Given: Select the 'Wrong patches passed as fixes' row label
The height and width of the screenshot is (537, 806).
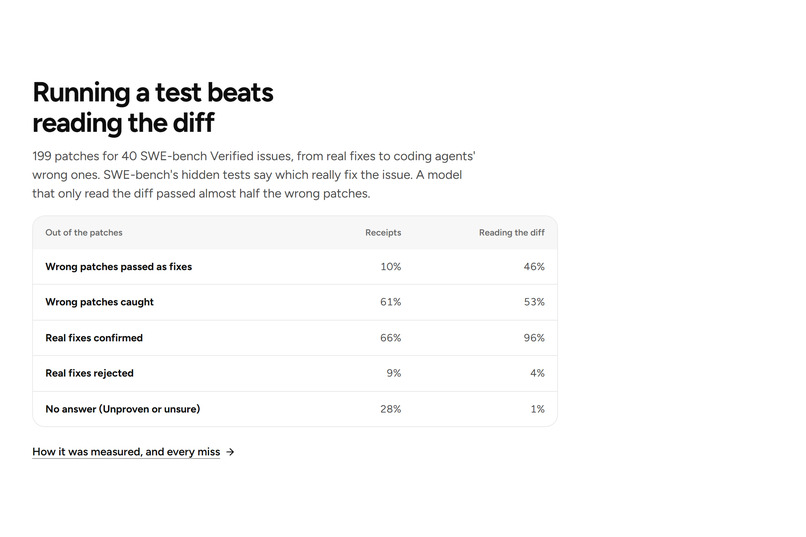Looking at the screenshot, I should pyautogui.click(x=118, y=267).
